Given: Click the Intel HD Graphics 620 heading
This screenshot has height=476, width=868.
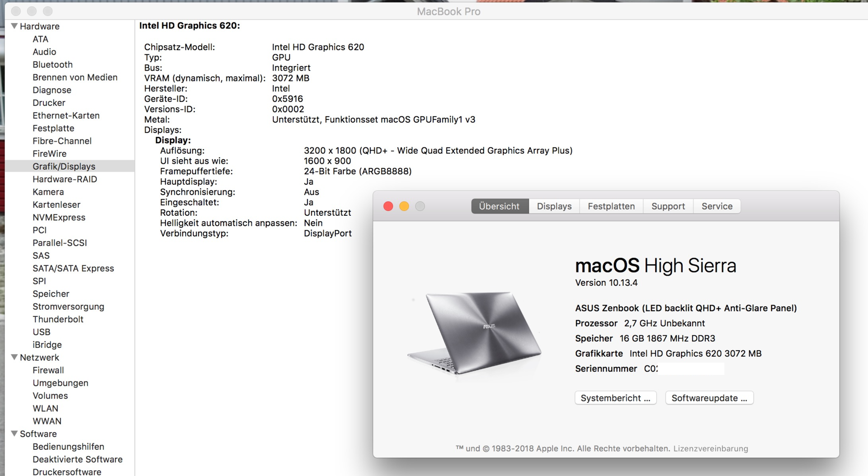Looking at the screenshot, I should point(189,26).
